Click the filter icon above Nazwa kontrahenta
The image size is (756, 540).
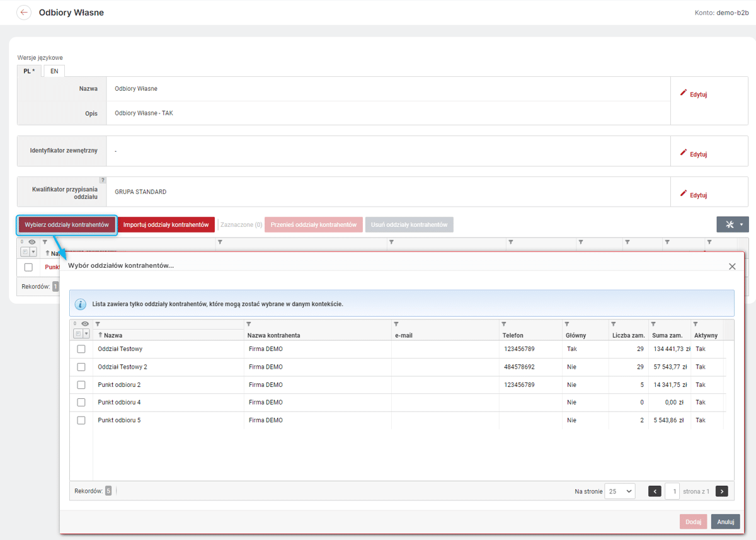point(249,324)
